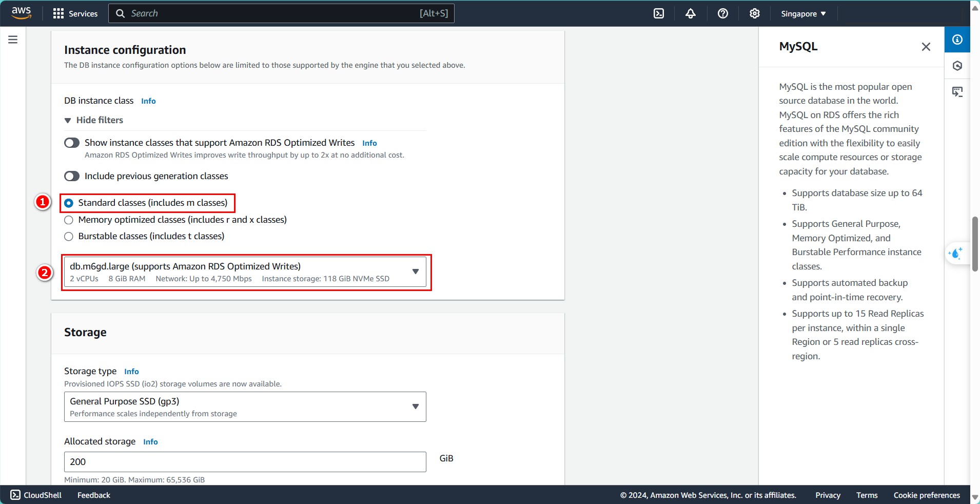
Task: Open CloudShell in the footer bar
Action: coord(36,495)
